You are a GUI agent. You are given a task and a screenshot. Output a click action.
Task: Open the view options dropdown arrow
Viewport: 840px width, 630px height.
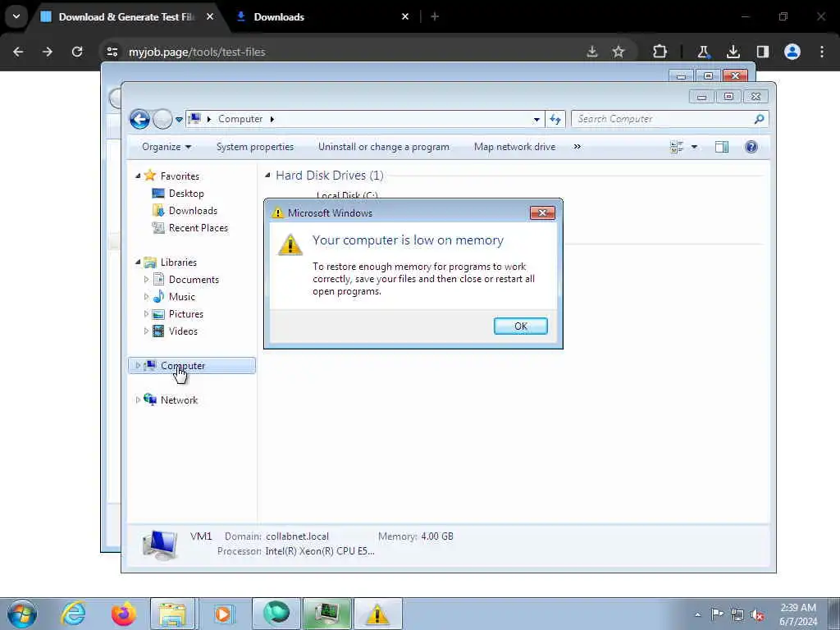tap(694, 147)
